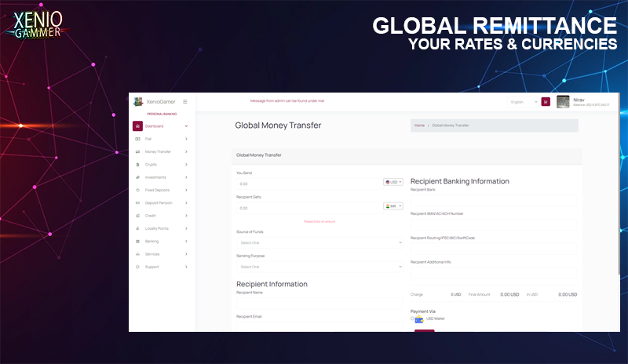Click the XenioGamer brand name text
This screenshot has width=628, height=364.
point(161,102)
